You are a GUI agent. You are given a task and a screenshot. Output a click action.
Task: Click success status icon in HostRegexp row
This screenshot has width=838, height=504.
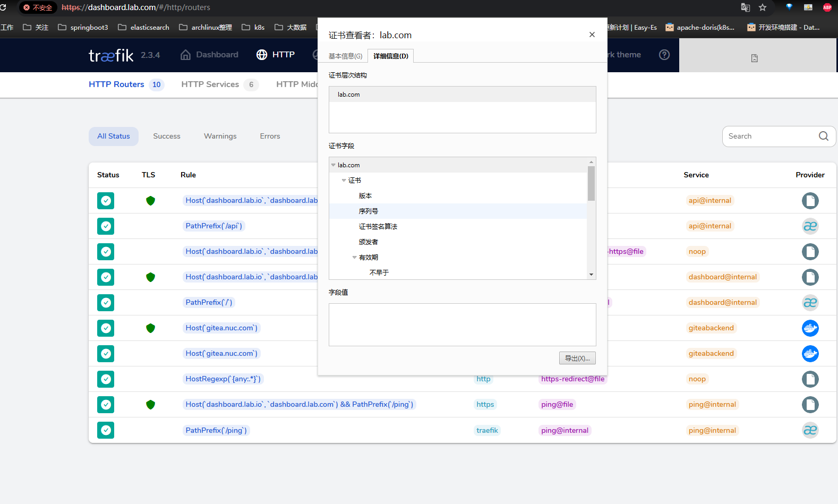click(x=106, y=379)
